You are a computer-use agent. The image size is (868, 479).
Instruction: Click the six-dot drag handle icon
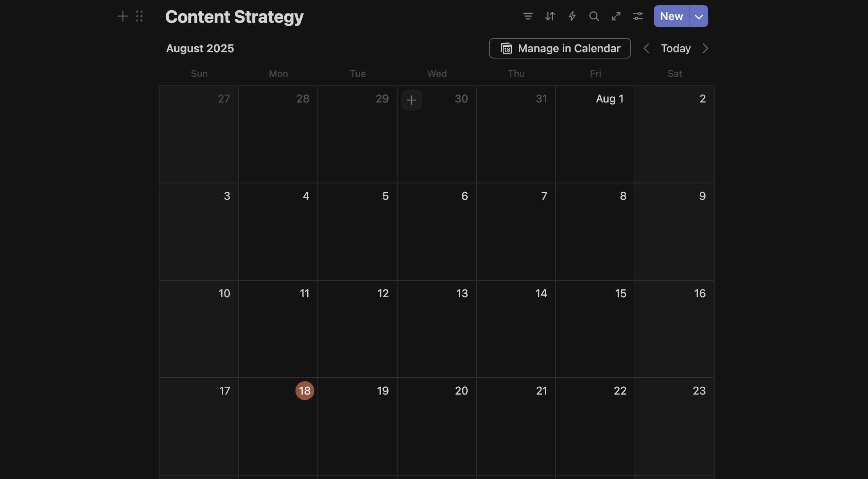point(139,16)
